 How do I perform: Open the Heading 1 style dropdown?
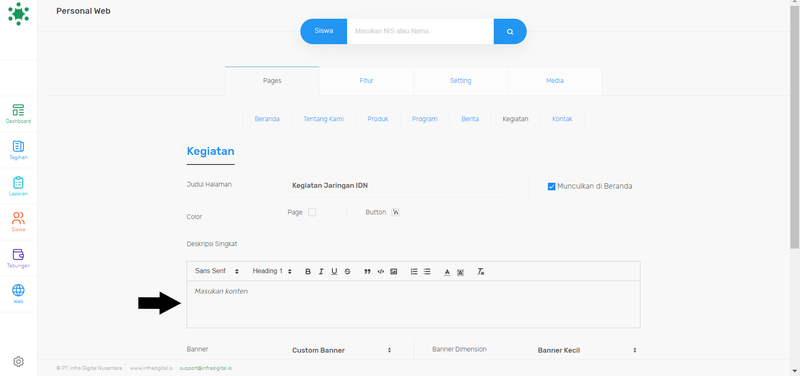click(272, 271)
